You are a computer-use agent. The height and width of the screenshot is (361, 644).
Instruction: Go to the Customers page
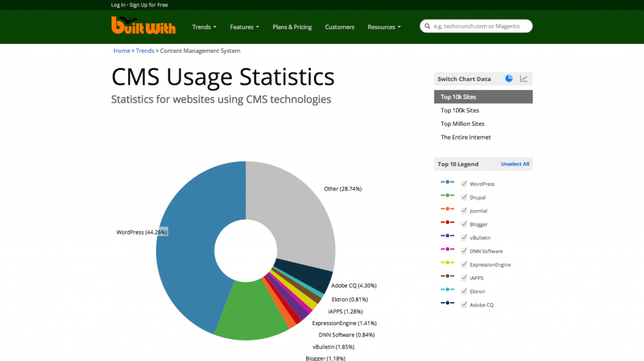pos(339,26)
